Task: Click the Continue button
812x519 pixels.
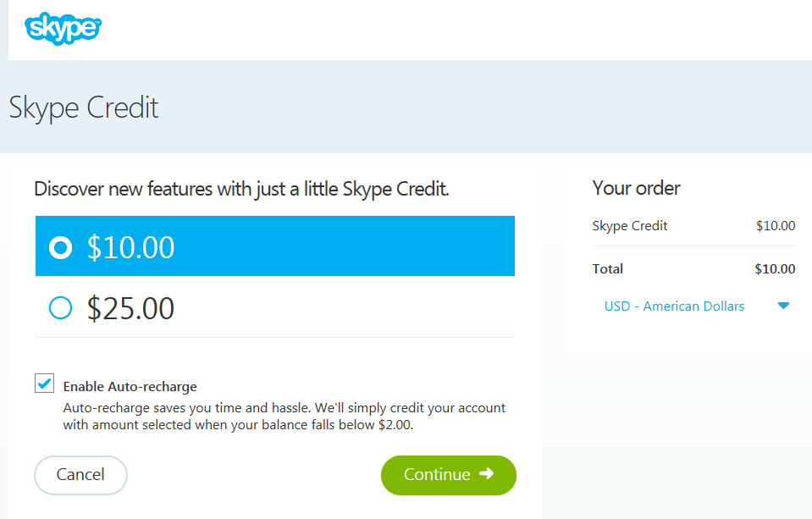Action: 449,475
